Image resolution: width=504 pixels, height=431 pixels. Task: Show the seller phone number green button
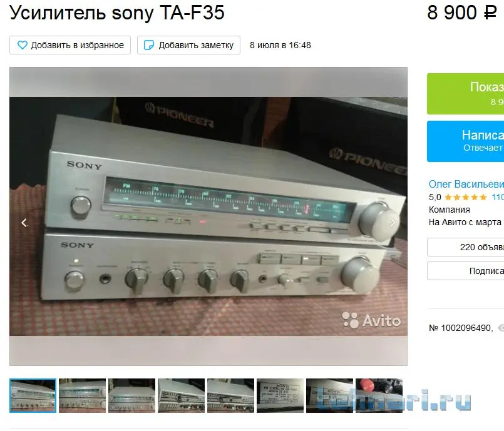click(x=465, y=94)
